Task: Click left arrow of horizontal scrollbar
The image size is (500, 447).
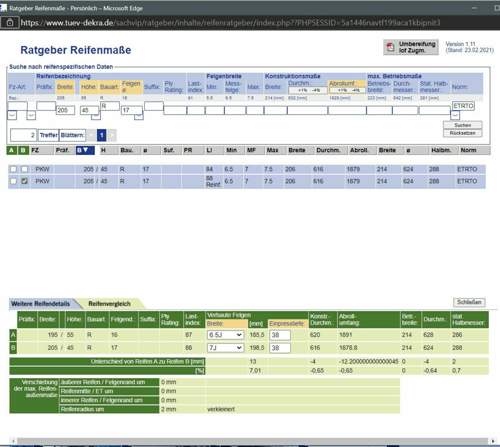Action: (x=13, y=441)
